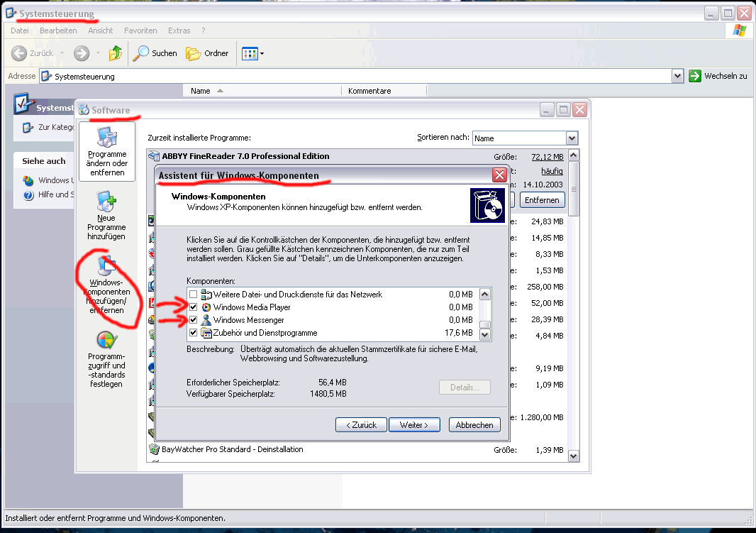The width and height of the screenshot is (756, 533).
Task: Click the Zubehör und Dienstprogramme icon
Action: click(x=206, y=333)
